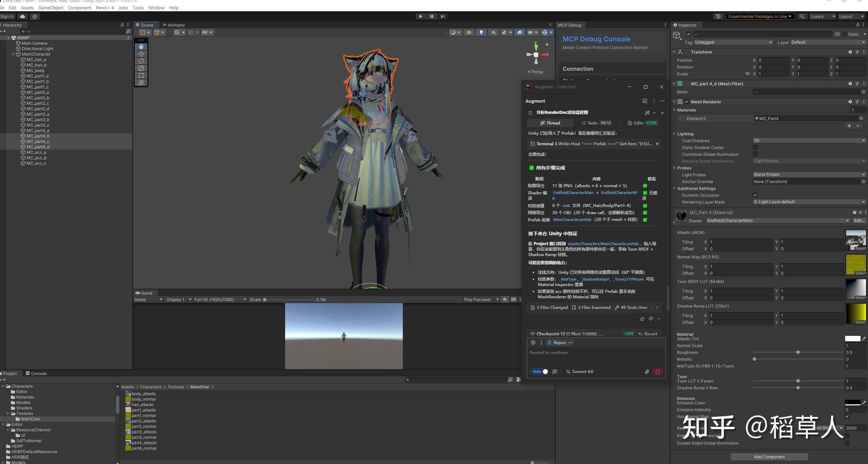Lock the Hierarchy panel
This screenshot has height=464, width=868.
[122, 25]
